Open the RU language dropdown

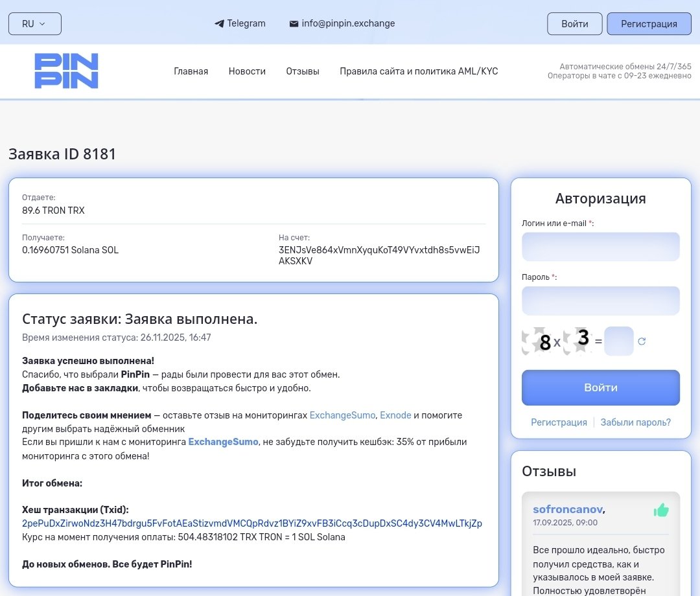tap(34, 24)
